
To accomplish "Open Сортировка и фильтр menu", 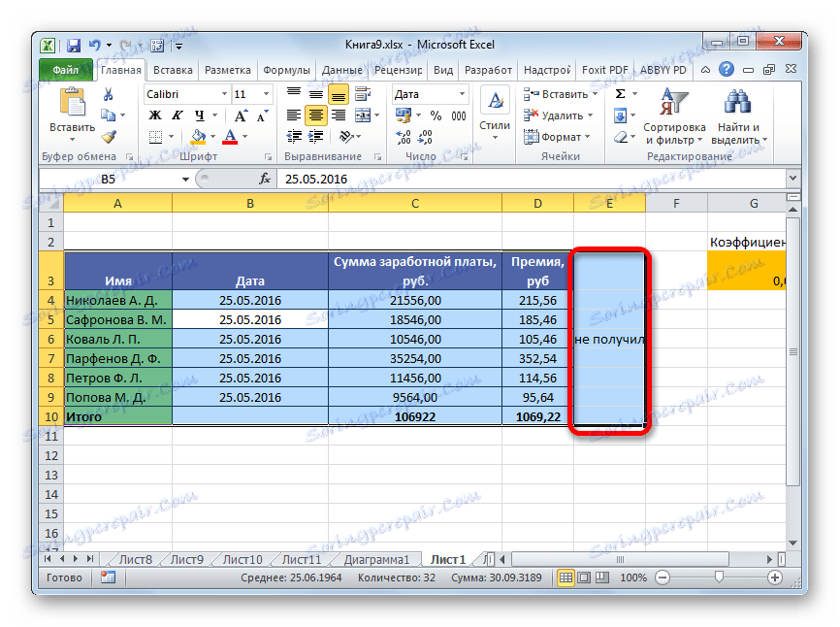I will 674,116.
